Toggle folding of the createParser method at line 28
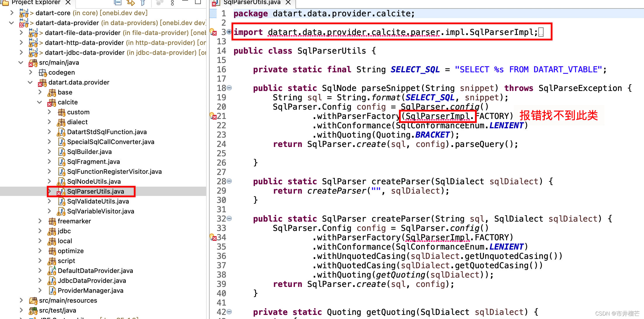The image size is (644, 319). pos(229,181)
